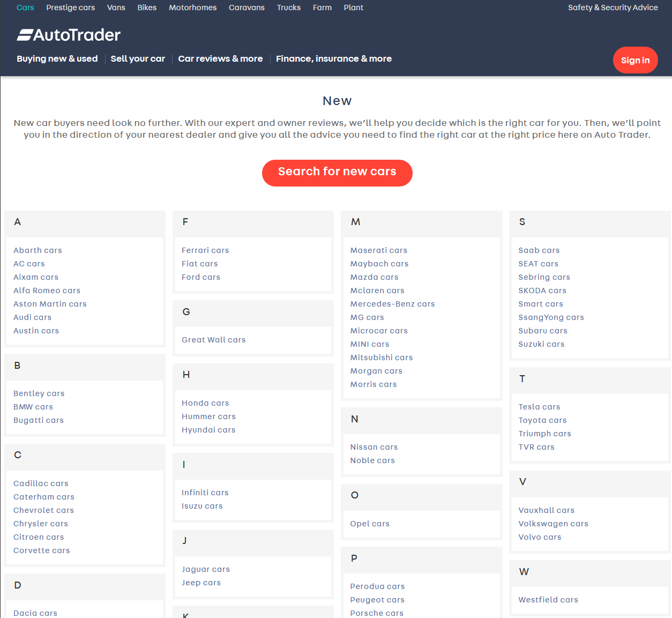Open Isuzu cars link
The height and width of the screenshot is (618, 672).
202,506
